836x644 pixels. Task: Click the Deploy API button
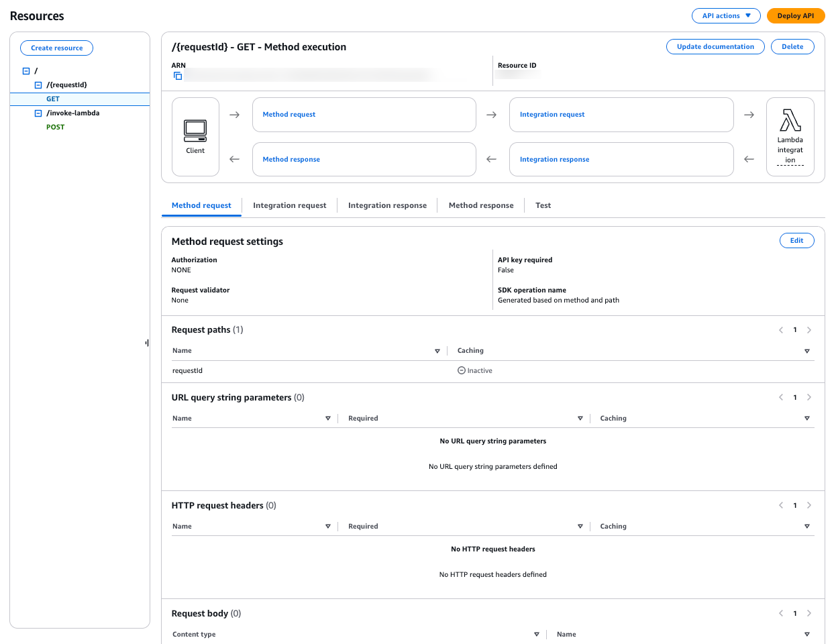tap(796, 15)
